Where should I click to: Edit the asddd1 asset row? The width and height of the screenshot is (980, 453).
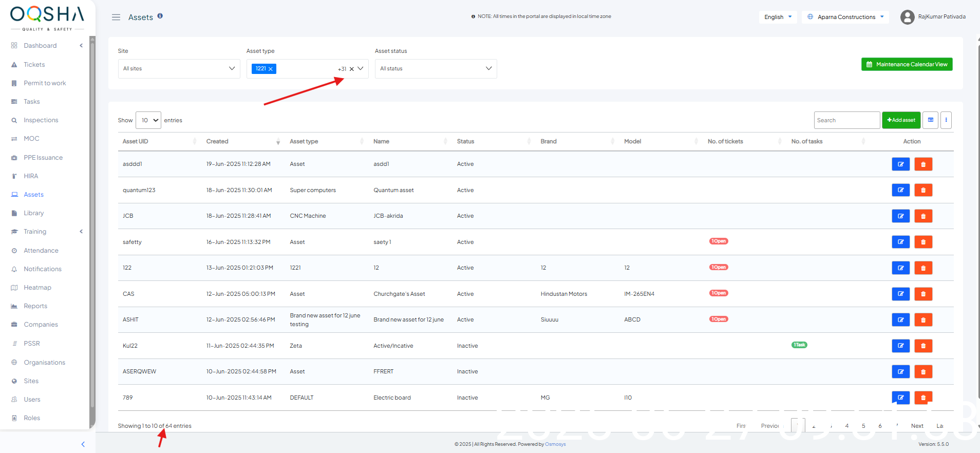[x=900, y=164]
